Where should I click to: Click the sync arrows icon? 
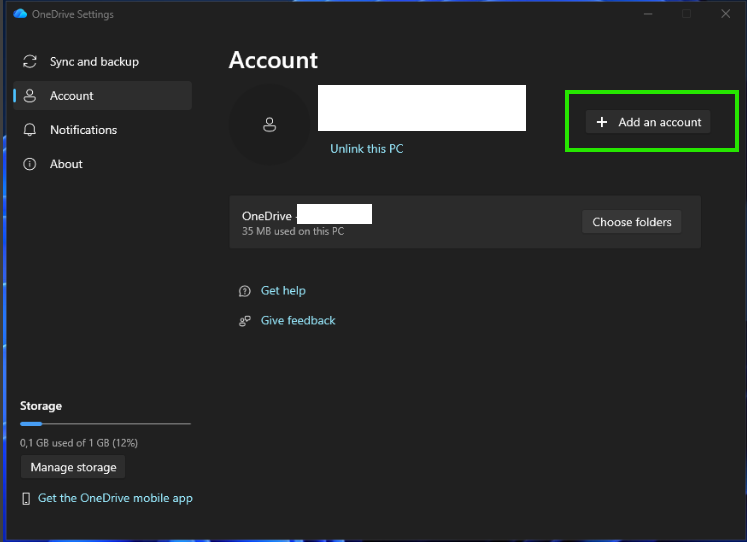tap(30, 61)
